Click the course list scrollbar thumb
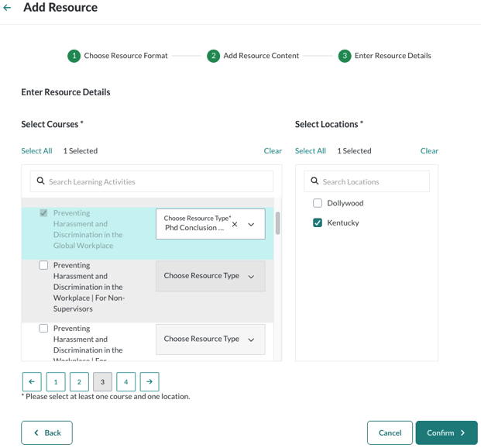 (277, 222)
